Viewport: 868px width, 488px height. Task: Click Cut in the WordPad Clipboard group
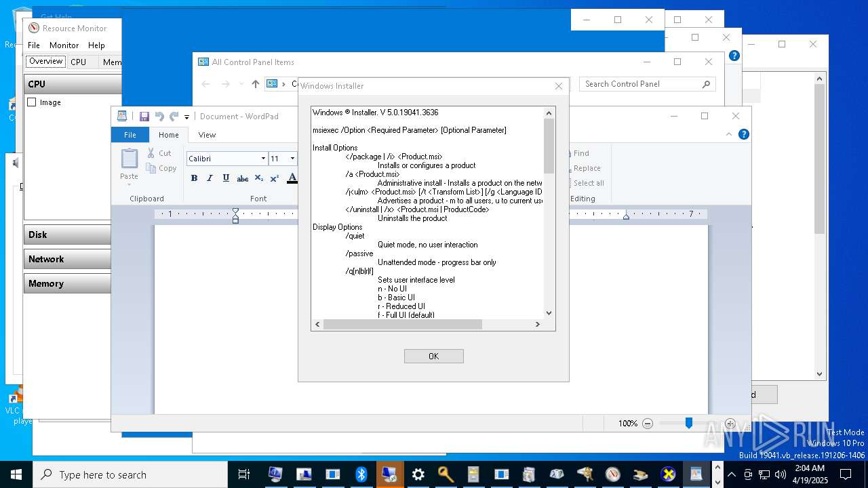160,153
